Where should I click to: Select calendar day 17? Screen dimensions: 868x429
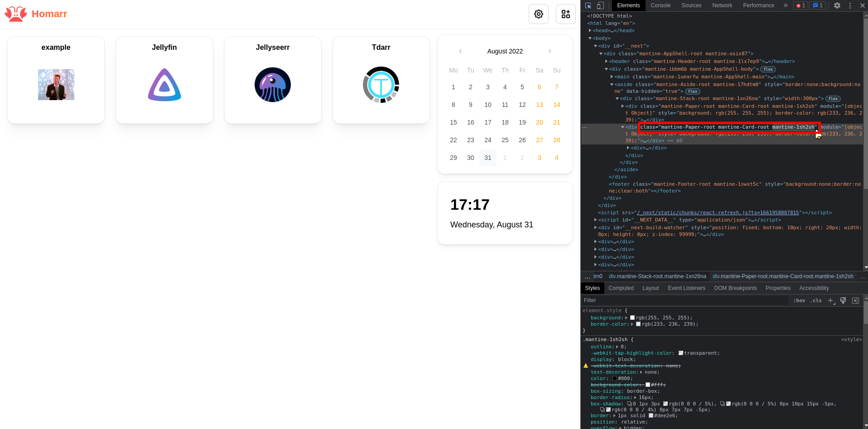coord(488,122)
